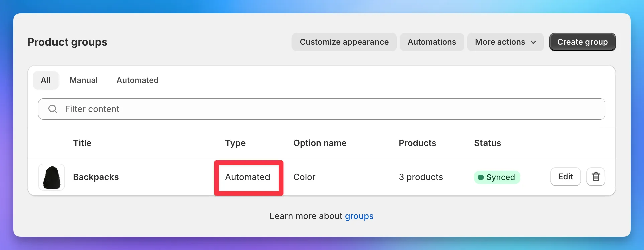Screen dimensions: 644x250
Task: Select the Backpacks title text
Action: 96,177
